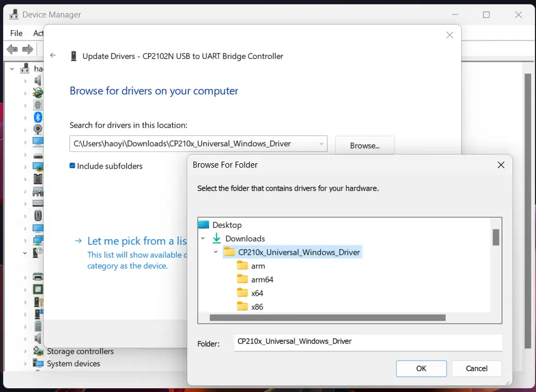
Task: Click the Cameras category icon
Action: pos(37,129)
